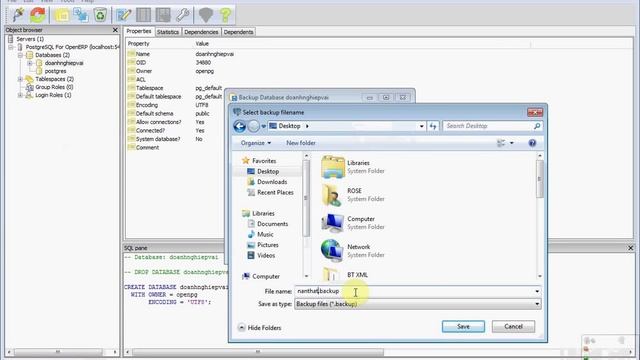Click the refresh button next to address bar

coord(433,126)
